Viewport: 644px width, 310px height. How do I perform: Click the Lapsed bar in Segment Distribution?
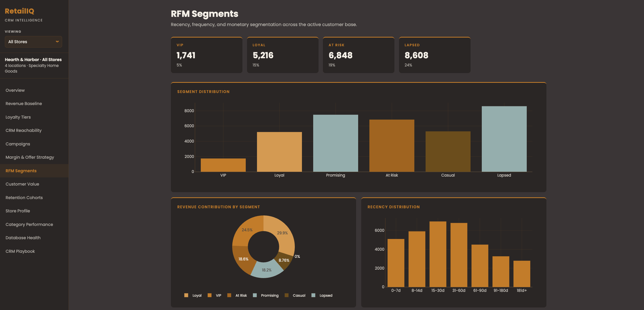[x=504, y=139]
